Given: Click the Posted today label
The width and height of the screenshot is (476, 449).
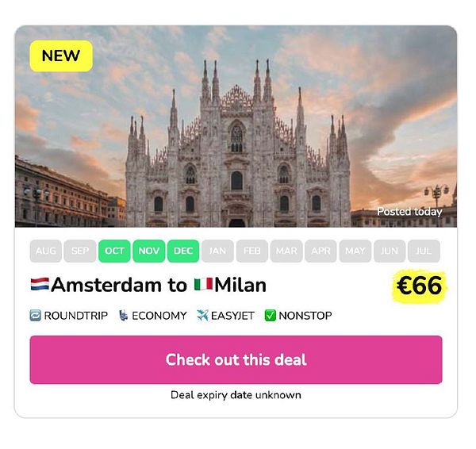Looking at the screenshot, I should click(x=409, y=212).
